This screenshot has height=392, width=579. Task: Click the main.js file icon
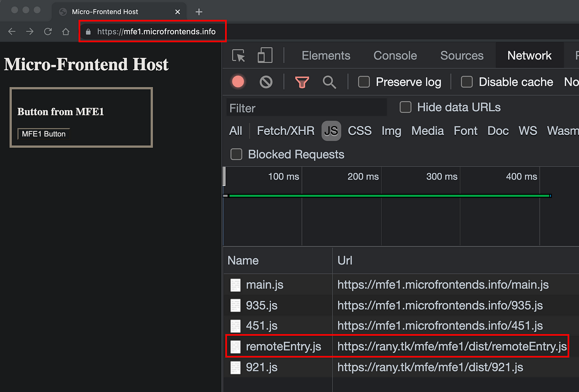pos(235,285)
